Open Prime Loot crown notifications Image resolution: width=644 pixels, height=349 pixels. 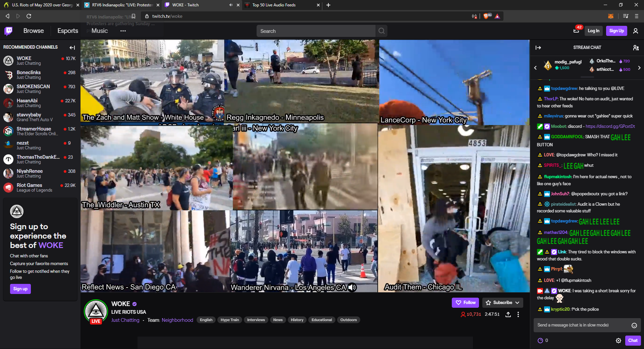[x=576, y=31]
